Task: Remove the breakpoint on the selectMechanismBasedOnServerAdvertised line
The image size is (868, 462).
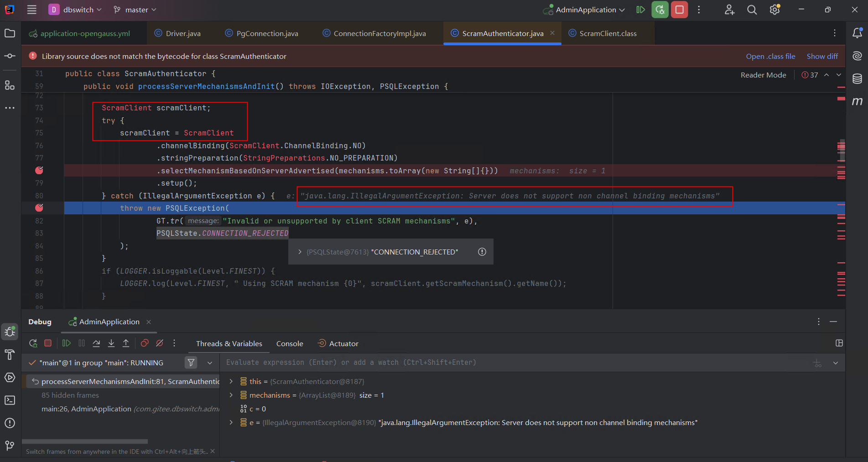Action: [39, 171]
